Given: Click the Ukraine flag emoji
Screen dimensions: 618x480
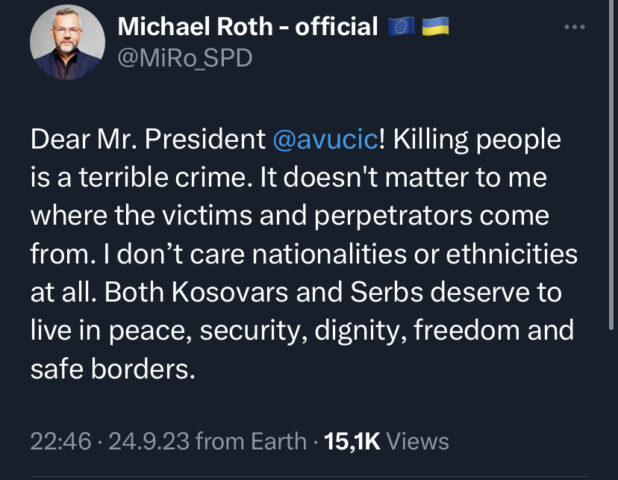Looking at the screenshot, I should coord(434,26).
